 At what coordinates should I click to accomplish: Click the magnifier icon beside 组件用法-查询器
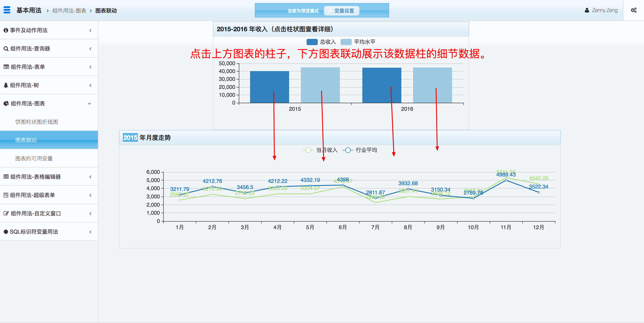click(6, 49)
